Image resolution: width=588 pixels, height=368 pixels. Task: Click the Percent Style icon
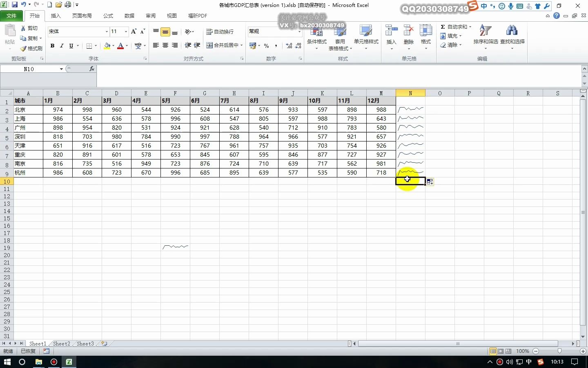pos(267,46)
